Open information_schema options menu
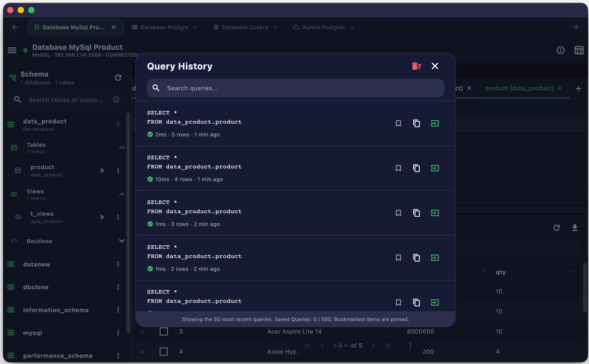This screenshot has width=589, height=364. (x=118, y=310)
